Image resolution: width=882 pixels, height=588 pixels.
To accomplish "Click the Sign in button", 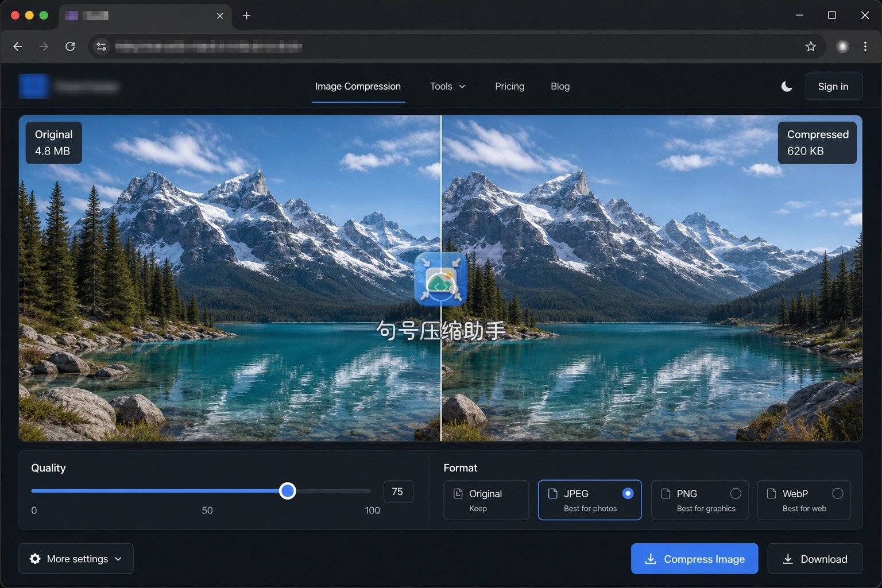I will click(833, 86).
